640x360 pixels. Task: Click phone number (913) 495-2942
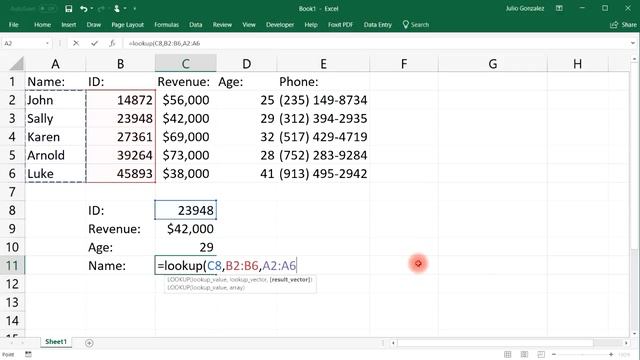pos(323,173)
